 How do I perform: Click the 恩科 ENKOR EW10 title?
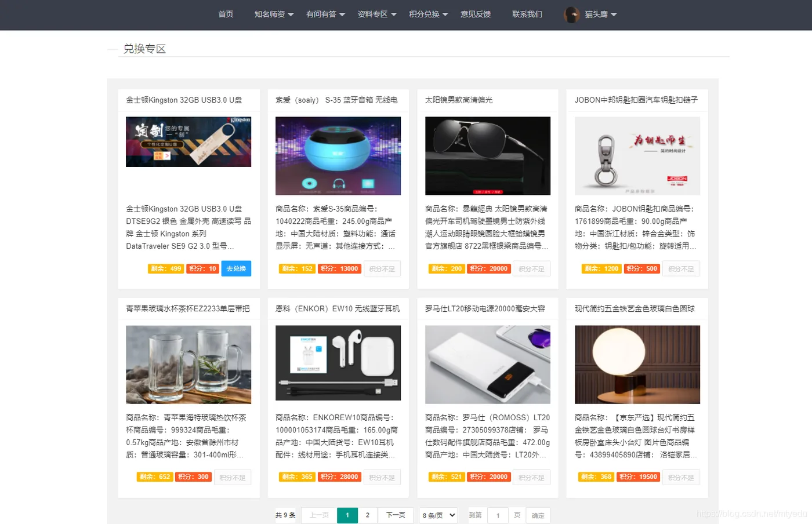click(x=338, y=309)
